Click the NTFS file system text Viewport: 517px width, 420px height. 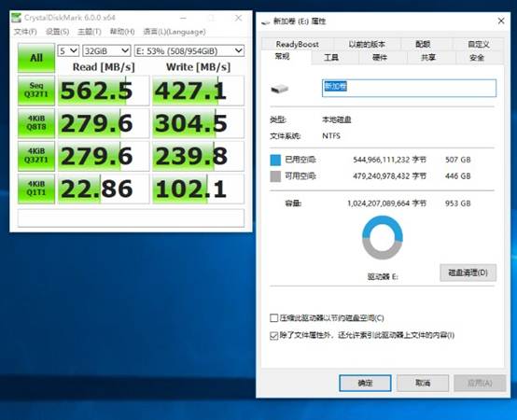coord(331,136)
